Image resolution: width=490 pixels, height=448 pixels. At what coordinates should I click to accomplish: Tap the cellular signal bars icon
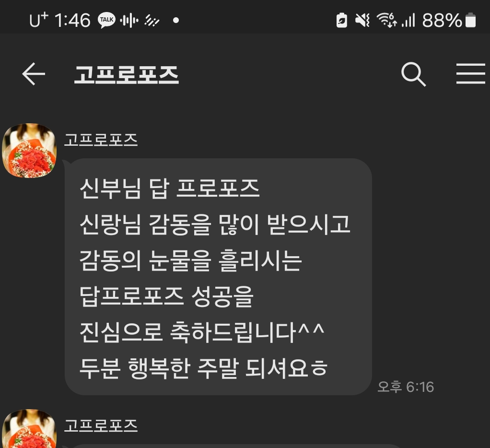408,21
